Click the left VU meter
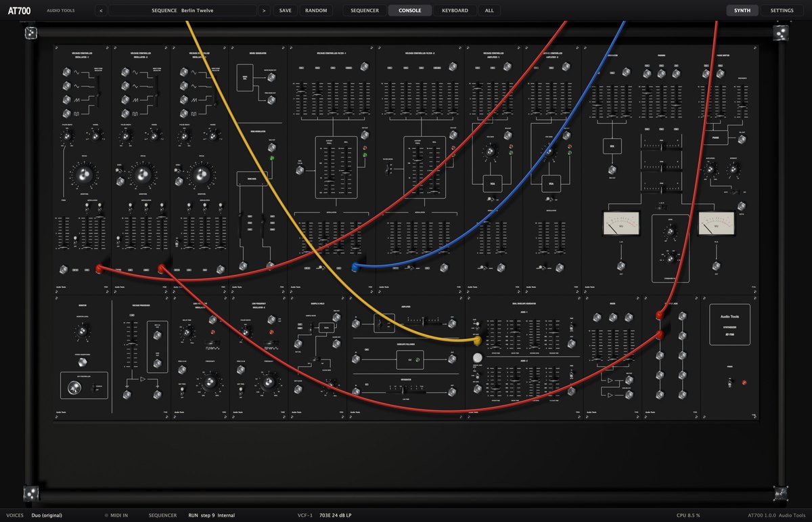Image resolution: width=812 pixels, height=522 pixels. (621, 223)
